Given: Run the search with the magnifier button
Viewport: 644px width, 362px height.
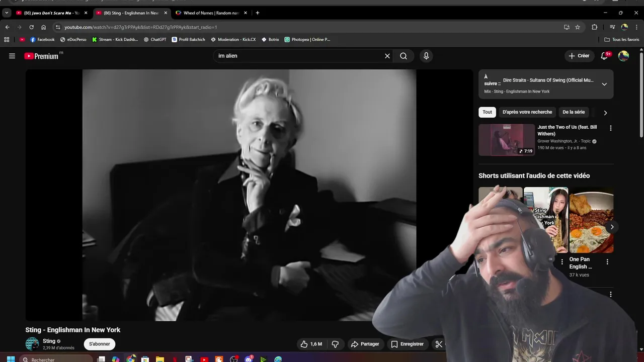Looking at the screenshot, I should tap(404, 56).
